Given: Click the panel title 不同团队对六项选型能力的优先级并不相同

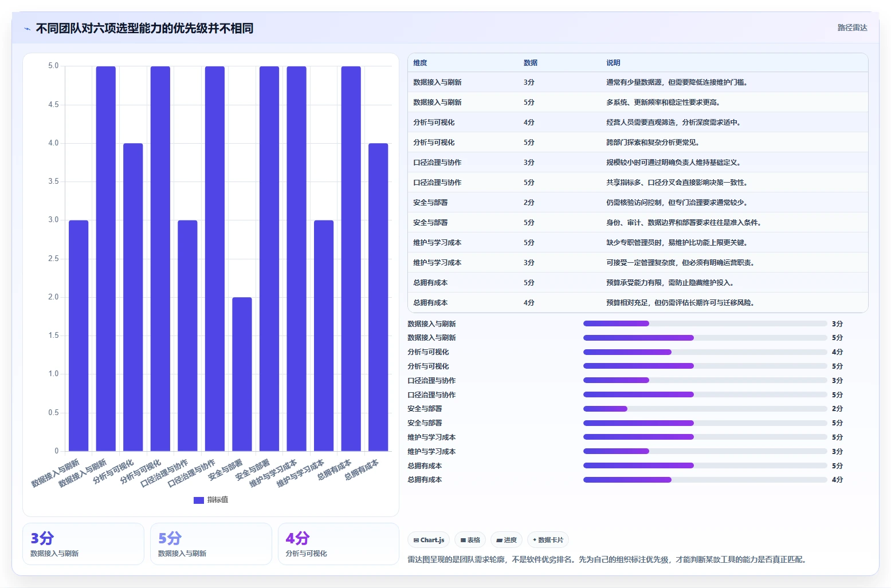Looking at the screenshot, I should pyautogui.click(x=144, y=28).
